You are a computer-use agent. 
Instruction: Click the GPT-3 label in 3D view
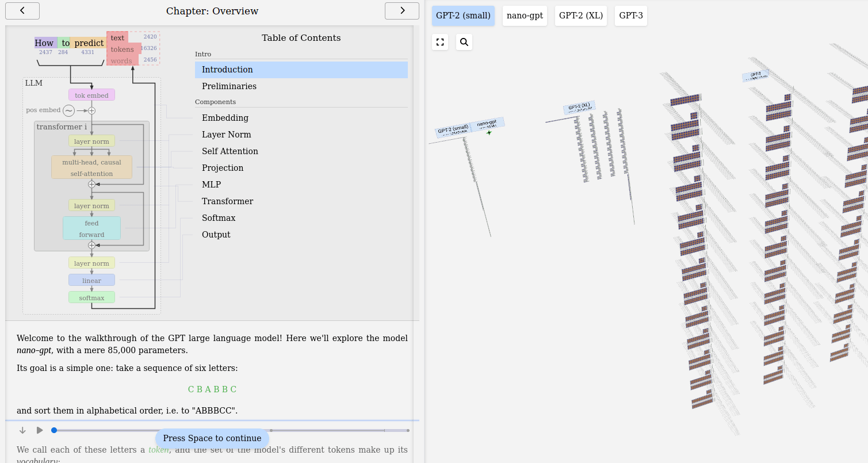(x=755, y=75)
